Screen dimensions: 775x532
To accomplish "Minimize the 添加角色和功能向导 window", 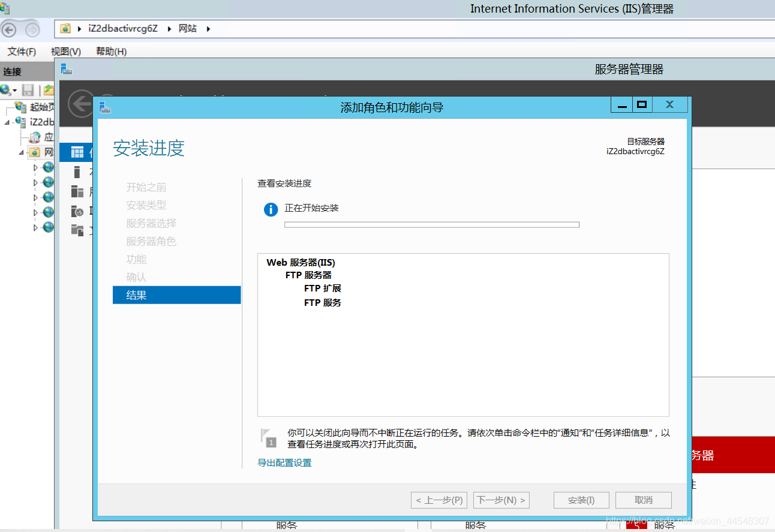I will [x=622, y=105].
